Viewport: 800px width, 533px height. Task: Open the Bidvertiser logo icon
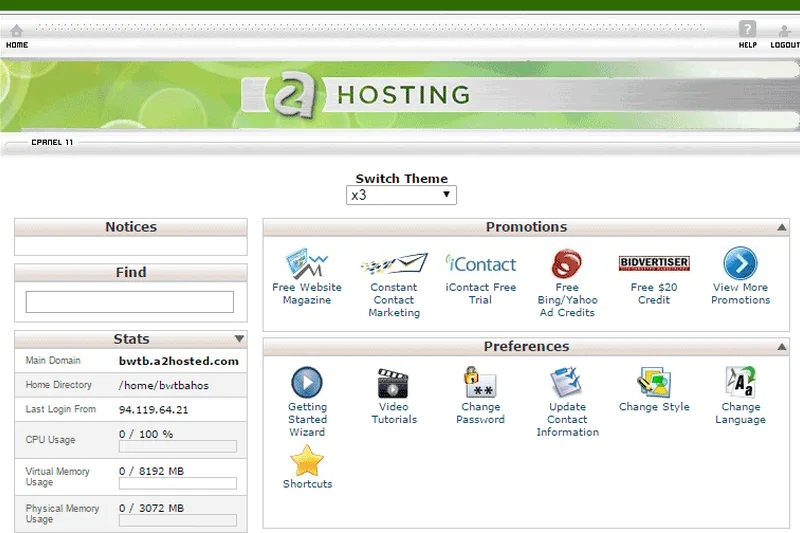654,263
